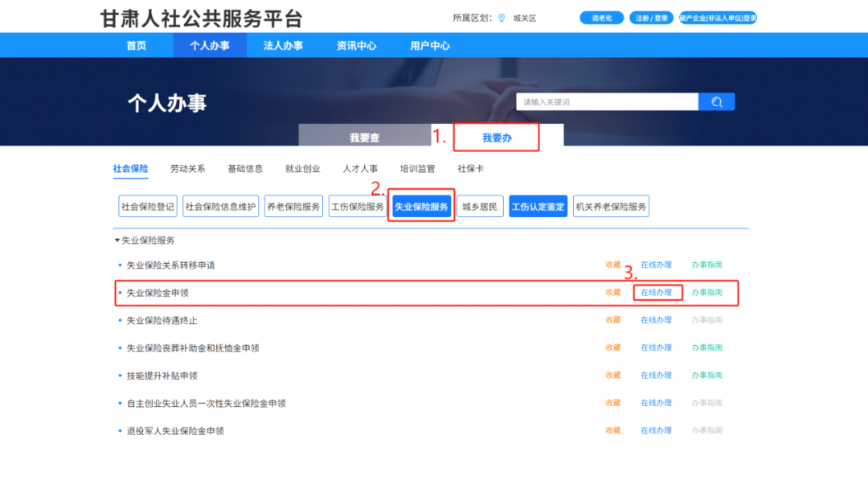Select the 劳动关系 category tab
Screen dimensions: 868x489
click(x=187, y=168)
